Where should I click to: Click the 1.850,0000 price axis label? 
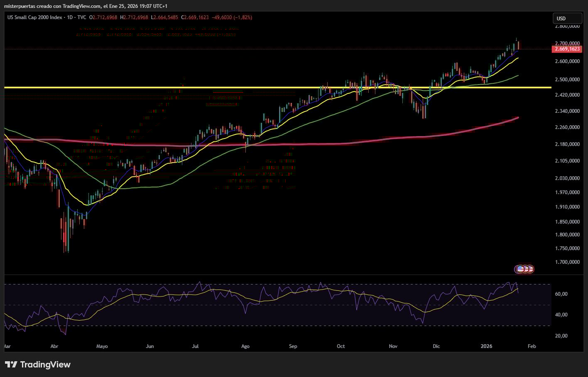[x=567, y=222]
